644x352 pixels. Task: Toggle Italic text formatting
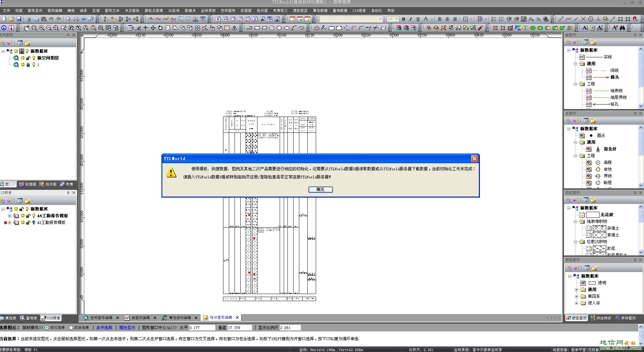pyautogui.click(x=410, y=19)
